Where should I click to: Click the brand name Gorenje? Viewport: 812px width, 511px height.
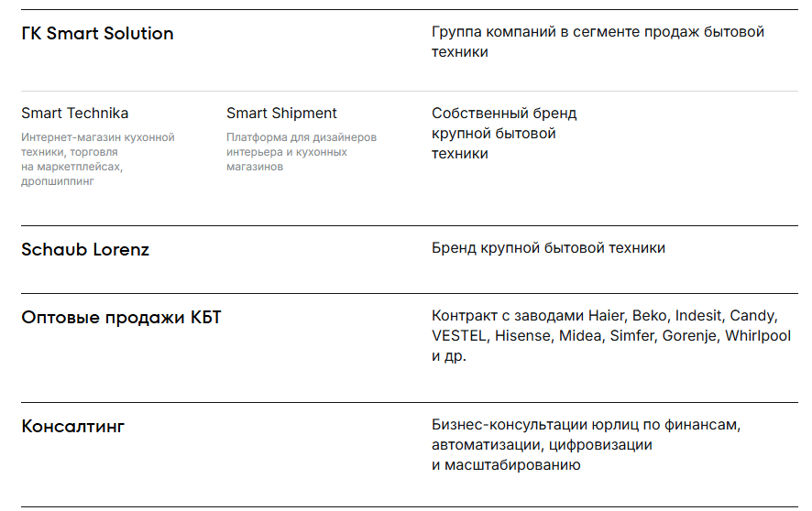(x=687, y=336)
